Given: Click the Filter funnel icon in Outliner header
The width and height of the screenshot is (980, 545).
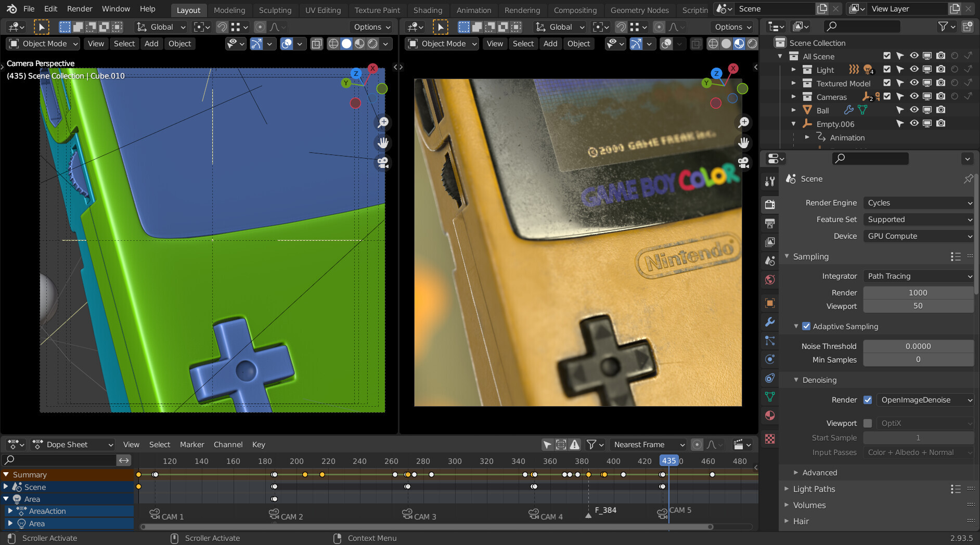Looking at the screenshot, I should coord(943,27).
